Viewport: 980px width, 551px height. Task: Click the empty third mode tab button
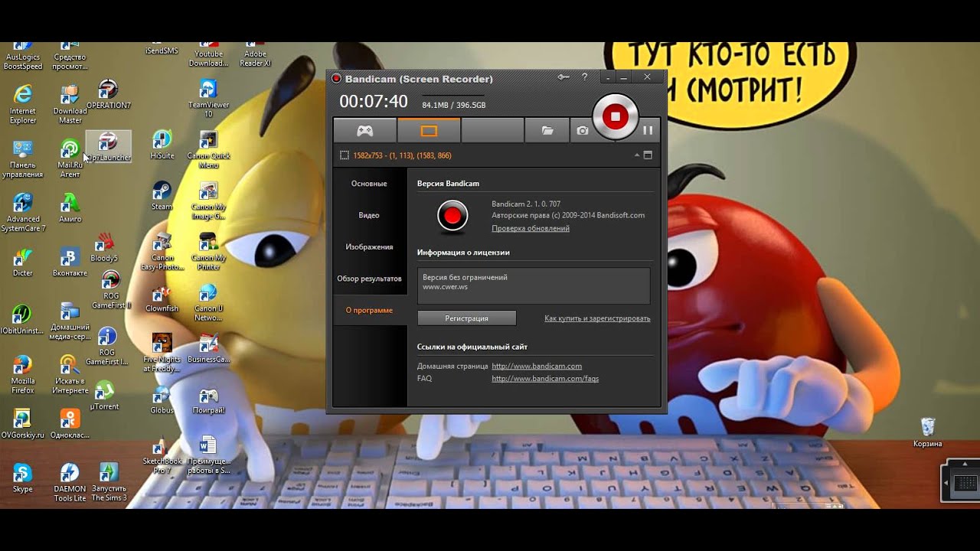pos(492,131)
